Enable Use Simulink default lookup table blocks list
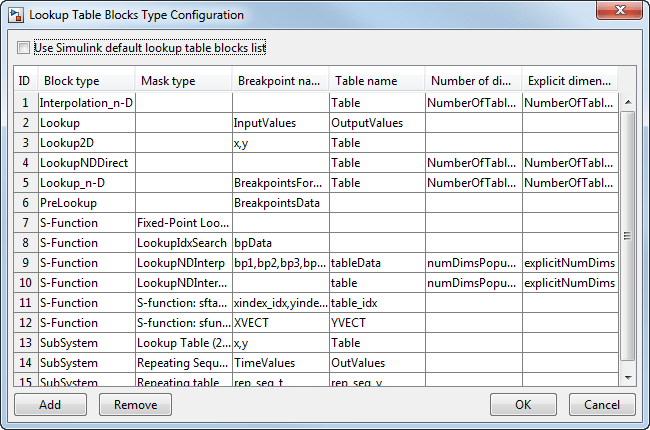This screenshot has width=650, height=430. point(24,48)
